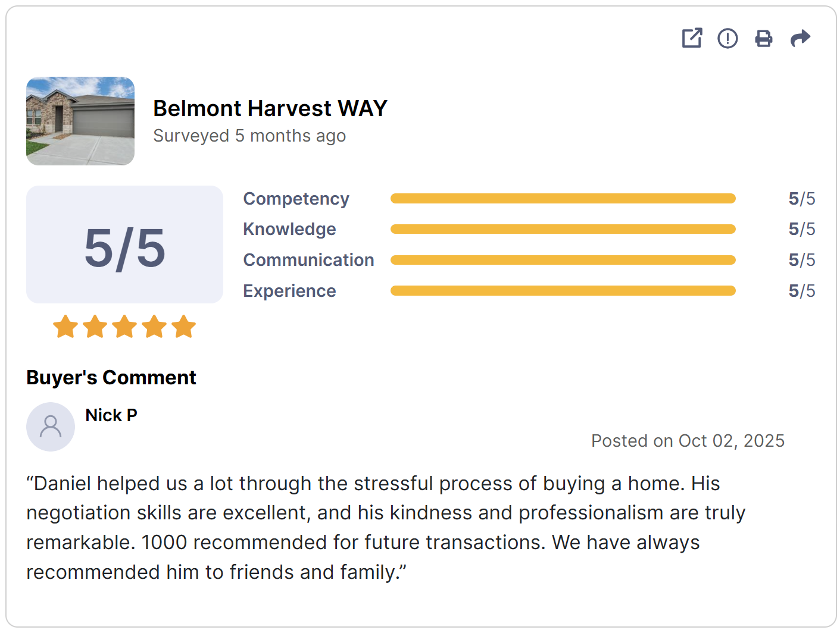840x630 pixels.
Task: Share review using arrow icon
Action: [x=800, y=38]
